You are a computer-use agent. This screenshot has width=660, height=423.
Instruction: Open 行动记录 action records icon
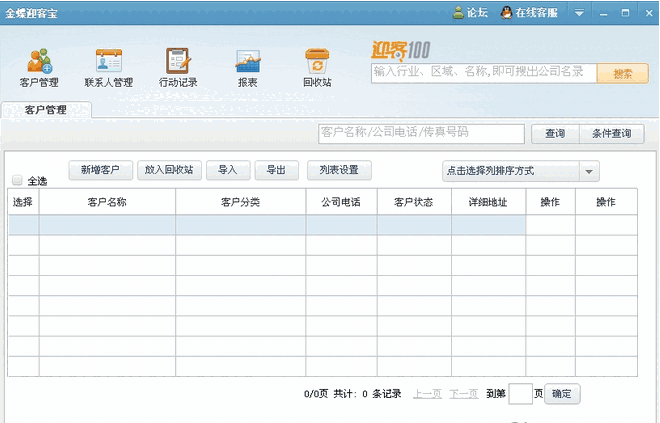coord(178,61)
